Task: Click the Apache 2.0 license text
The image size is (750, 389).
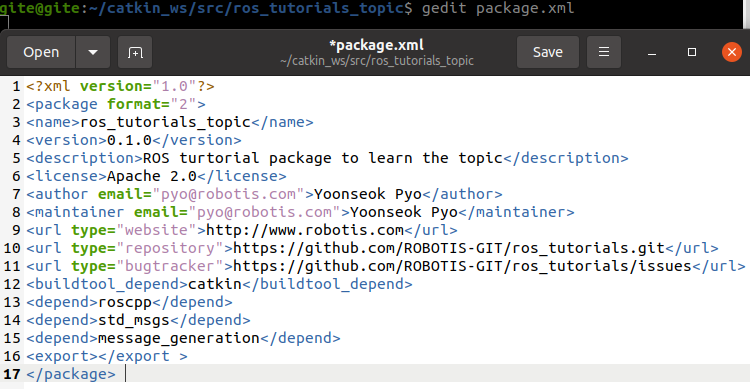Action: 152,176
